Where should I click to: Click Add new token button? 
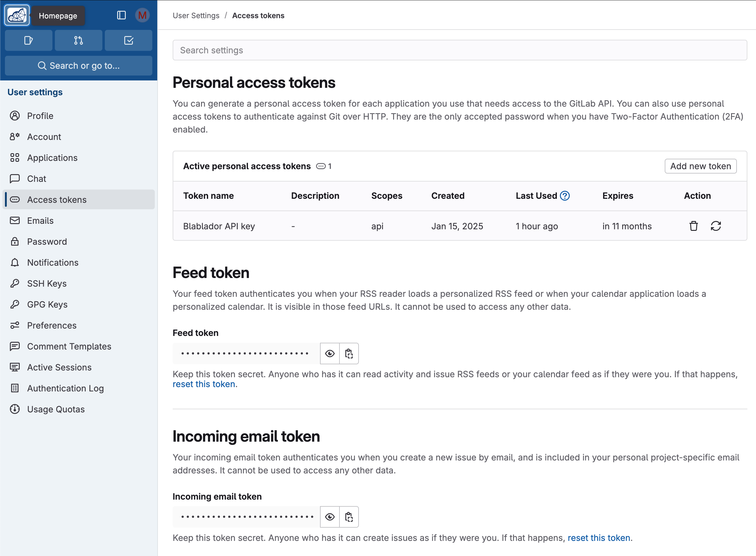[701, 166]
